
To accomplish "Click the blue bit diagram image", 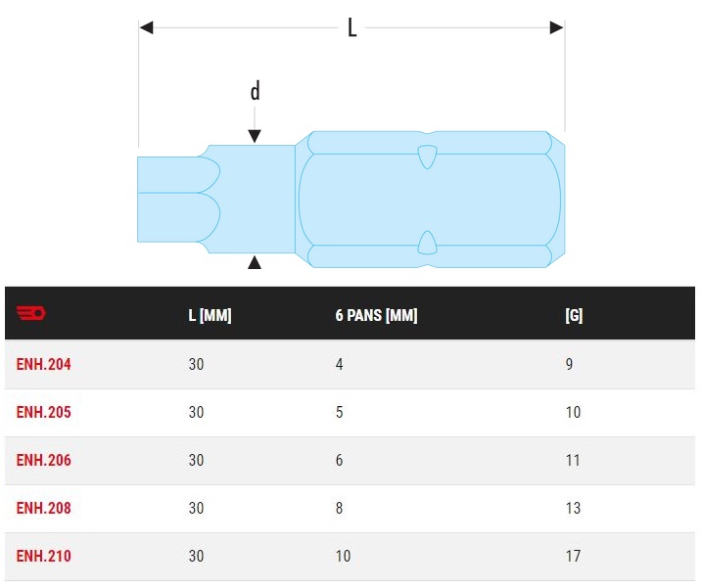I will pos(351,200).
